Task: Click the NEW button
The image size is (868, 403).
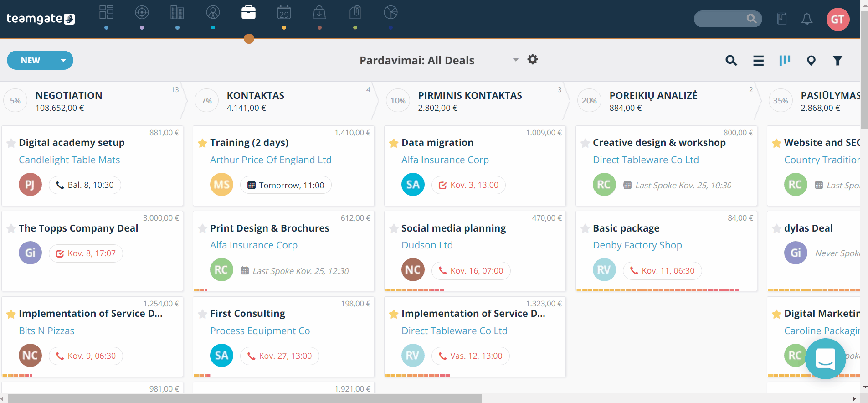Action: click(31, 60)
